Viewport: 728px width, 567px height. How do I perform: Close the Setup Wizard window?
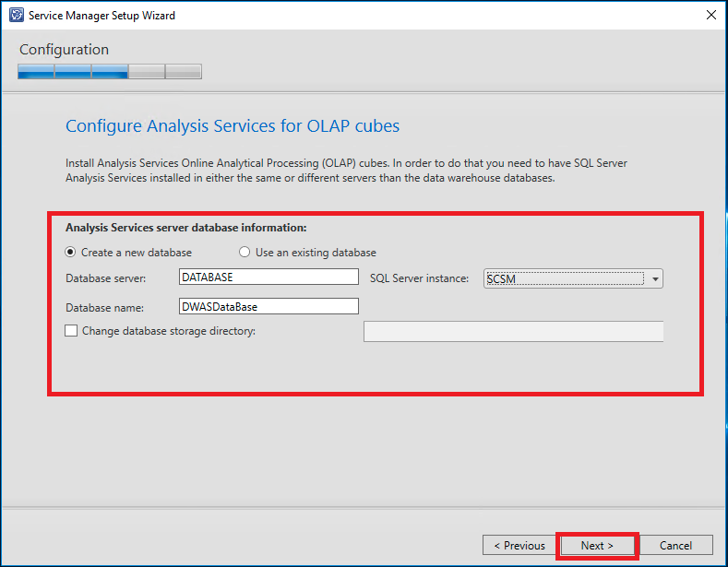click(x=710, y=16)
